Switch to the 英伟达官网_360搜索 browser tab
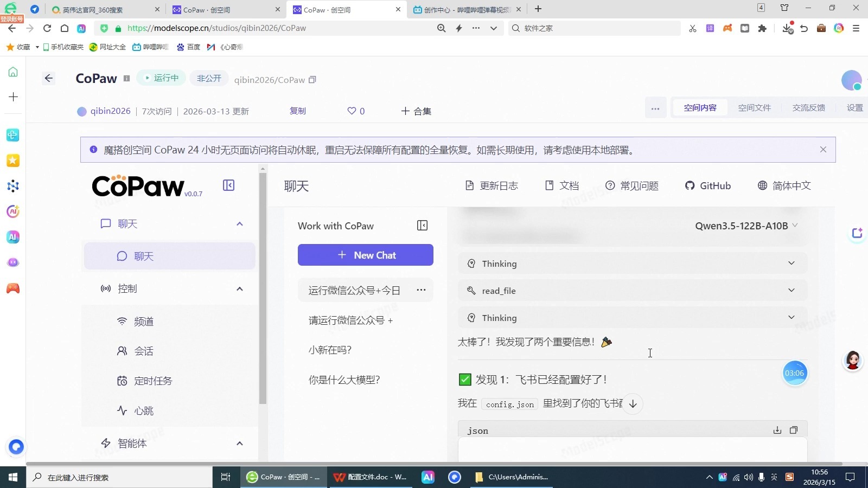 [x=105, y=9]
